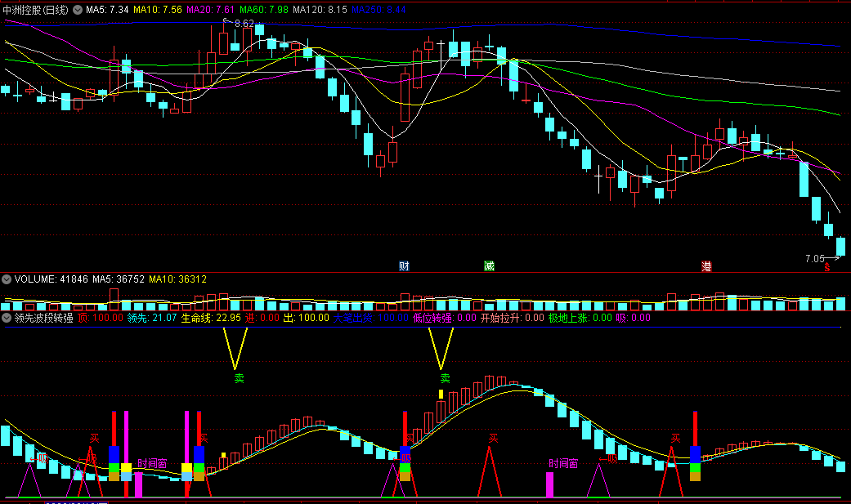Click the 出: 100.00 indicator value
The height and width of the screenshot is (504, 851).
pos(306,318)
